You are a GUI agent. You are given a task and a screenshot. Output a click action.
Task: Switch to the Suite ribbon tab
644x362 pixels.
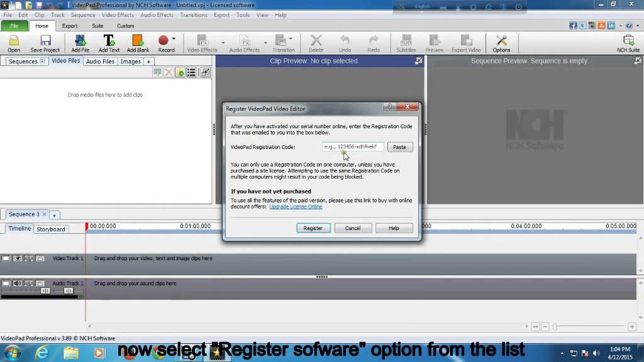pyautogui.click(x=97, y=25)
